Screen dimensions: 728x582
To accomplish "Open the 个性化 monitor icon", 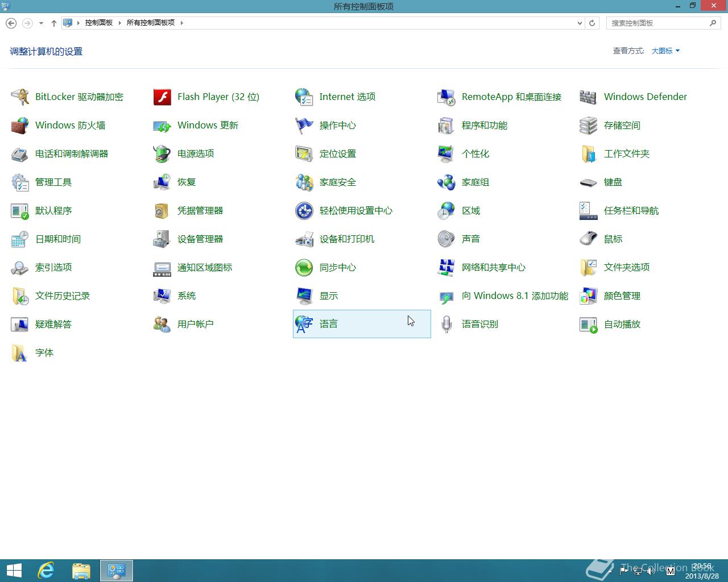I will tap(446, 153).
